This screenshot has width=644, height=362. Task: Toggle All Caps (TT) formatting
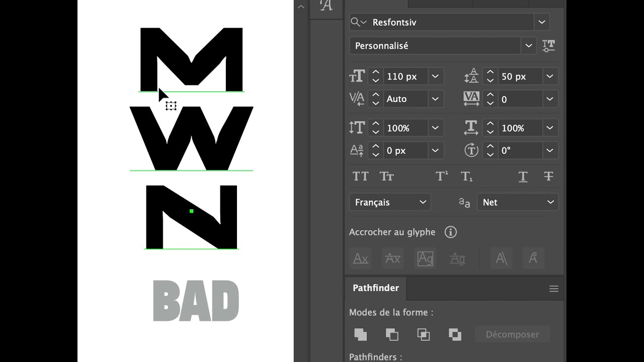click(360, 176)
